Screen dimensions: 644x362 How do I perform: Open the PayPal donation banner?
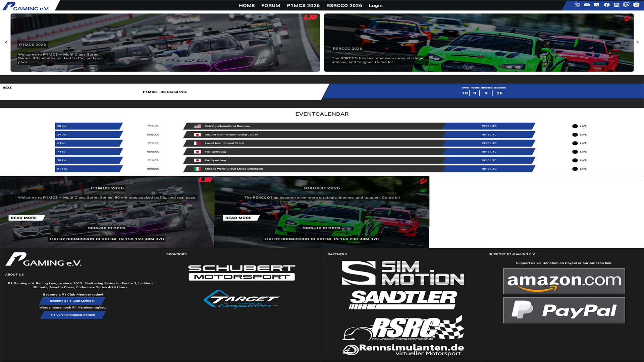[564, 310]
